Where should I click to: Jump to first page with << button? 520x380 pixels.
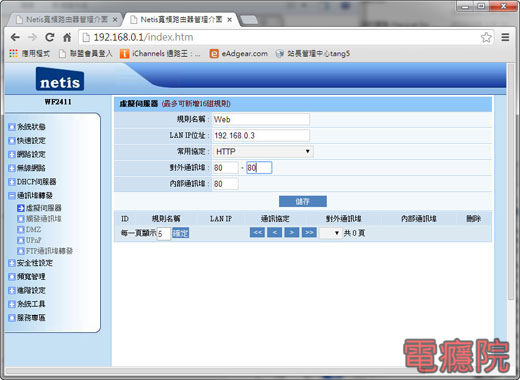pyautogui.click(x=257, y=232)
